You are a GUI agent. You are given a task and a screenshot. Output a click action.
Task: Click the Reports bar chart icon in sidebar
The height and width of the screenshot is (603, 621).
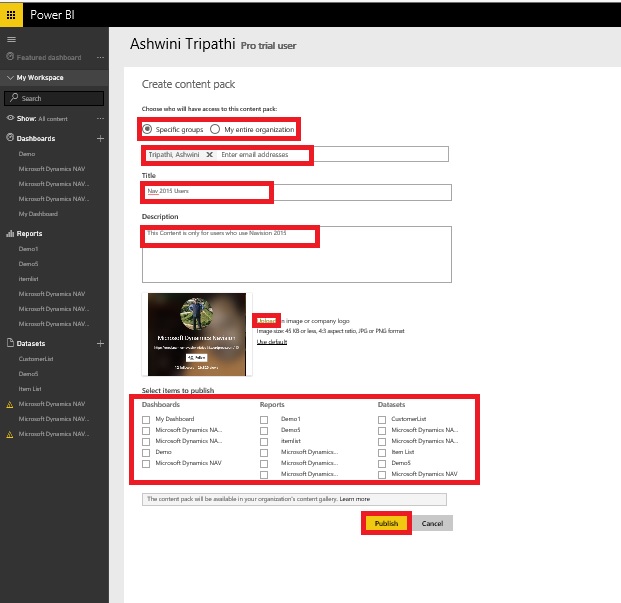point(10,233)
